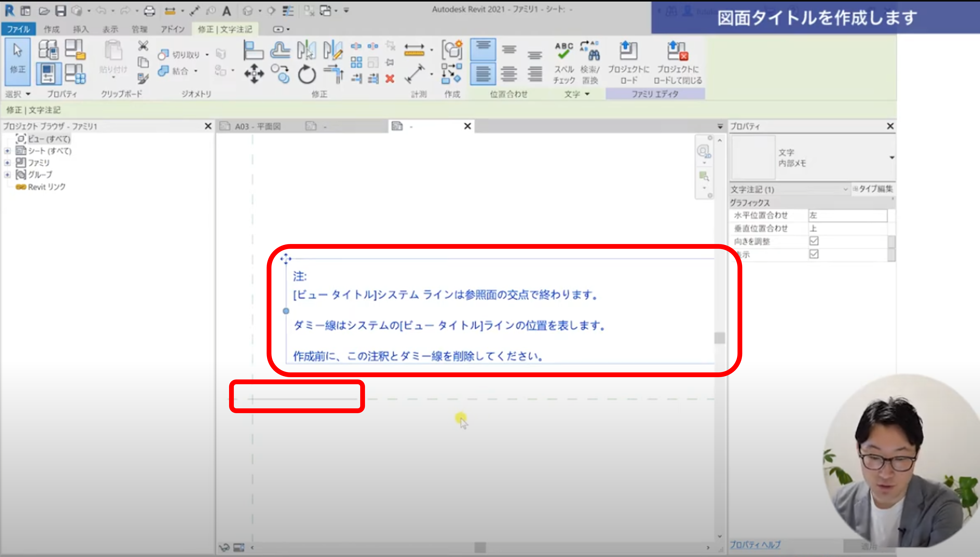Click the canvas vertical scrollbar thumb

720,338
